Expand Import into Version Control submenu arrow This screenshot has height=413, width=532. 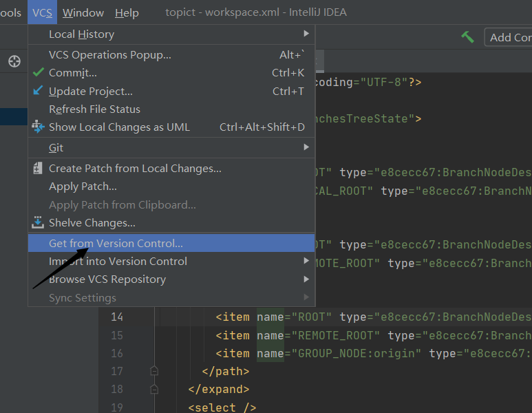(x=306, y=261)
